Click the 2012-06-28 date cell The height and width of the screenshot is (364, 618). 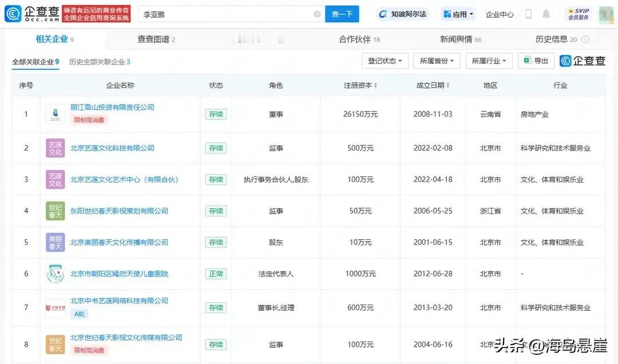433,274
